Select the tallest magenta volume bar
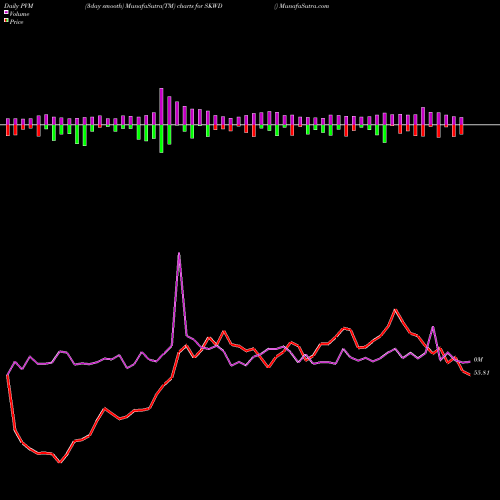 (x=161, y=106)
